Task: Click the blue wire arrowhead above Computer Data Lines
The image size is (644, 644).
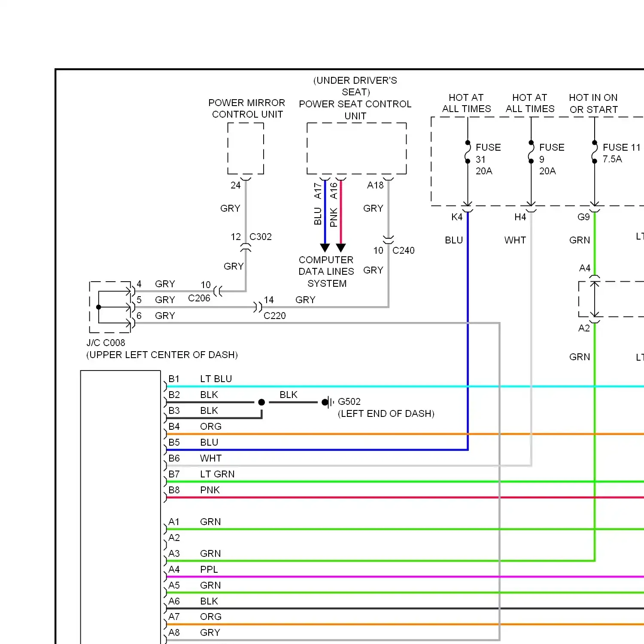Action: click(x=325, y=248)
